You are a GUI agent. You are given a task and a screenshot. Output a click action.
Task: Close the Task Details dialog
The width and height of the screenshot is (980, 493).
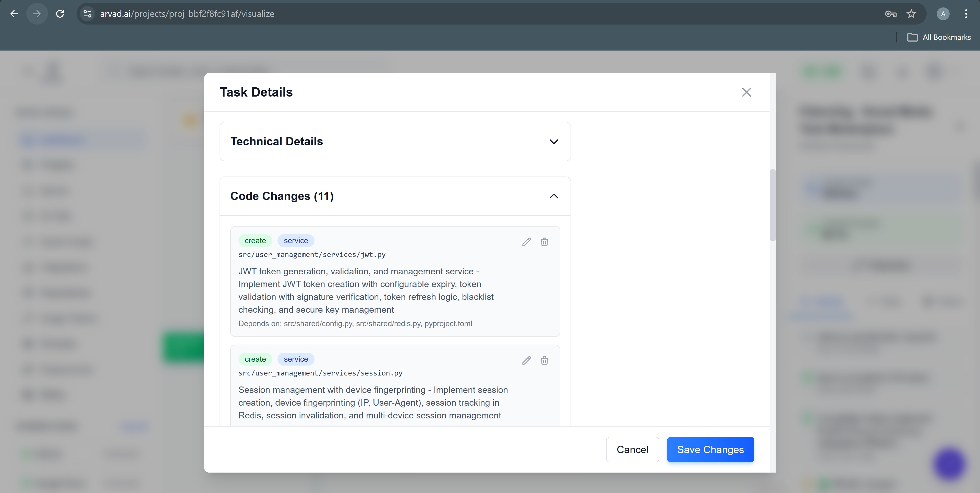pyautogui.click(x=746, y=92)
